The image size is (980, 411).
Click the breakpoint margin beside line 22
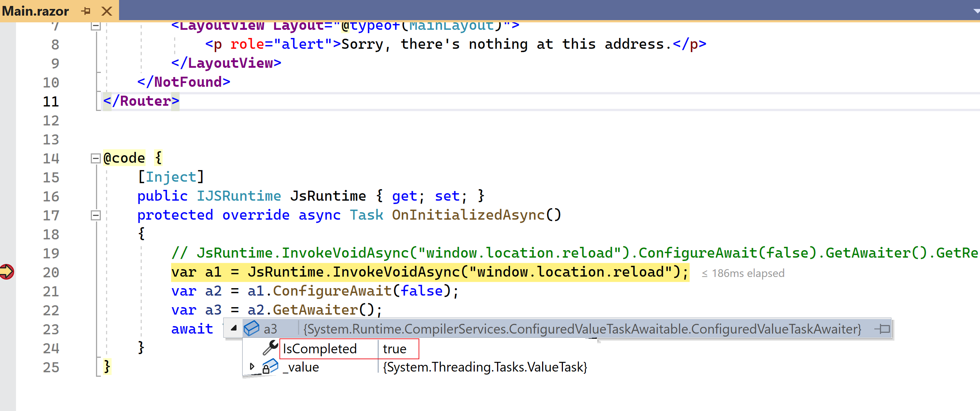click(x=7, y=310)
